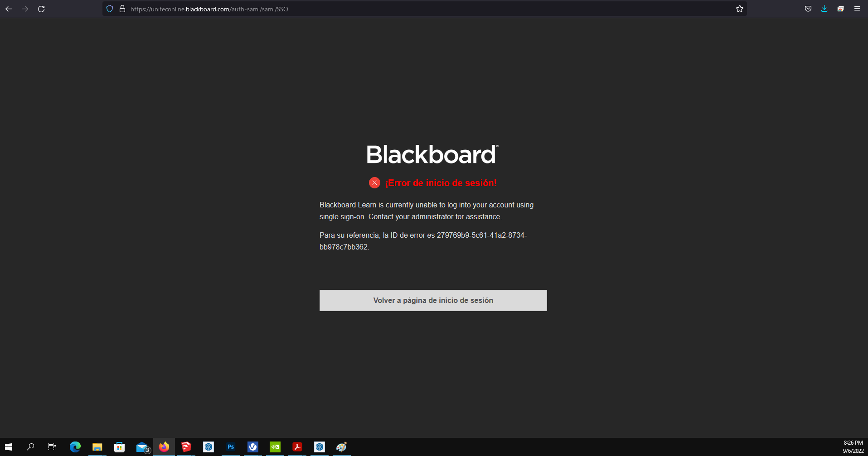
Task: Go back to the previous page
Action: pos(9,9)
